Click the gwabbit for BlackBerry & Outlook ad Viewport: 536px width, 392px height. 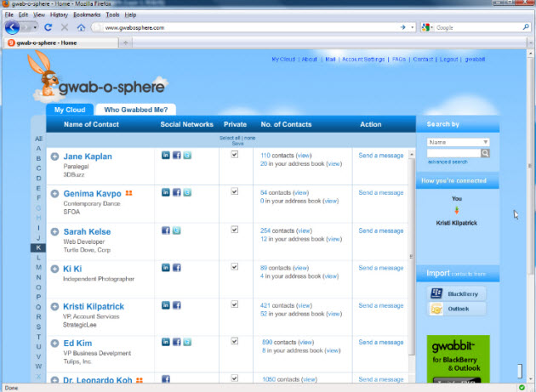(458, 359)
